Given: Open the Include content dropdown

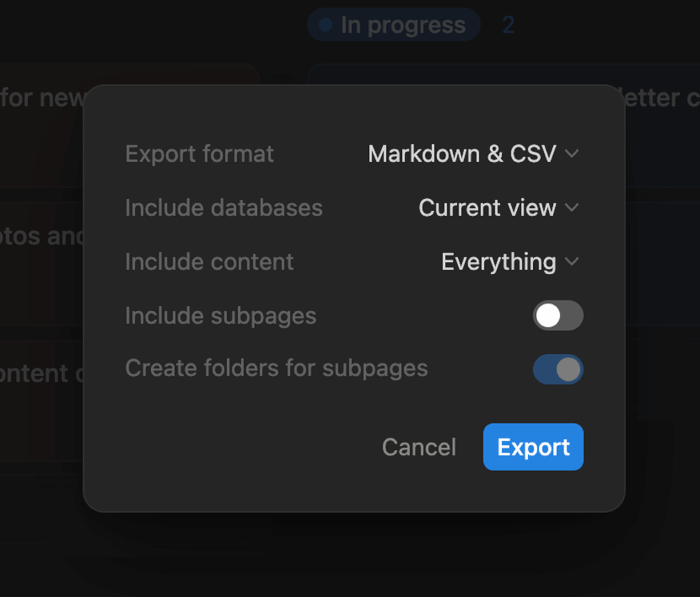Looking at the screenshot, I should point(509,262).
